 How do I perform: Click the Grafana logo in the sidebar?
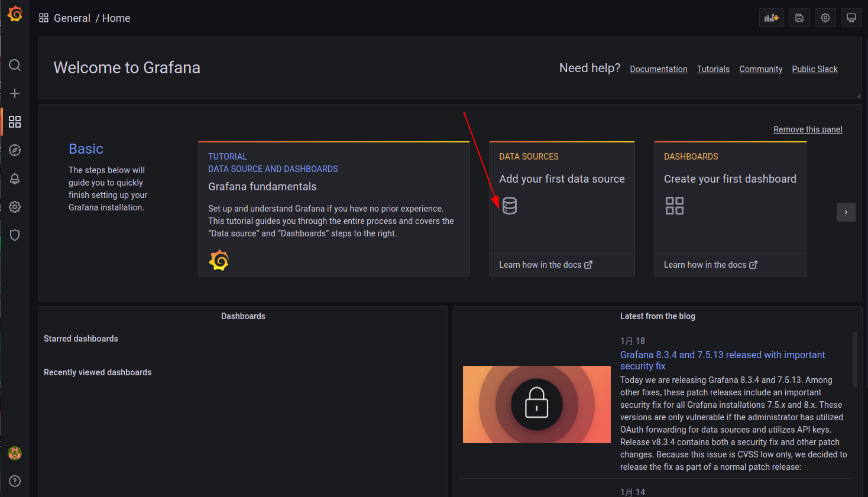click(x=15, y=14)
